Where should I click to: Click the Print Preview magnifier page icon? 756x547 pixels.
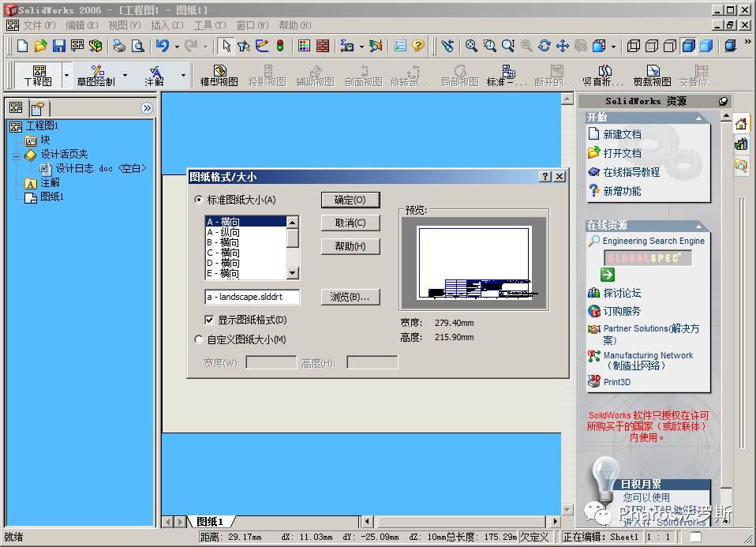[x=138, y=46]
